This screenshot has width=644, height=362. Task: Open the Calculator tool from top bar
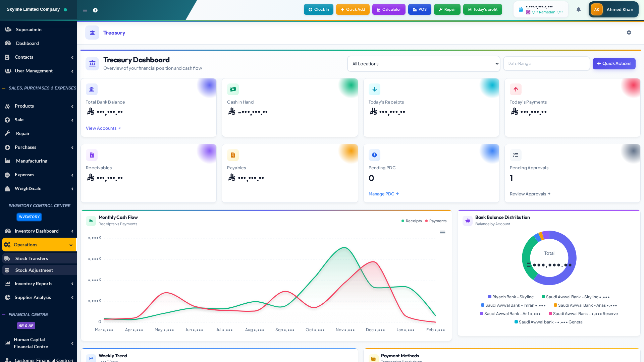point(388,9)
